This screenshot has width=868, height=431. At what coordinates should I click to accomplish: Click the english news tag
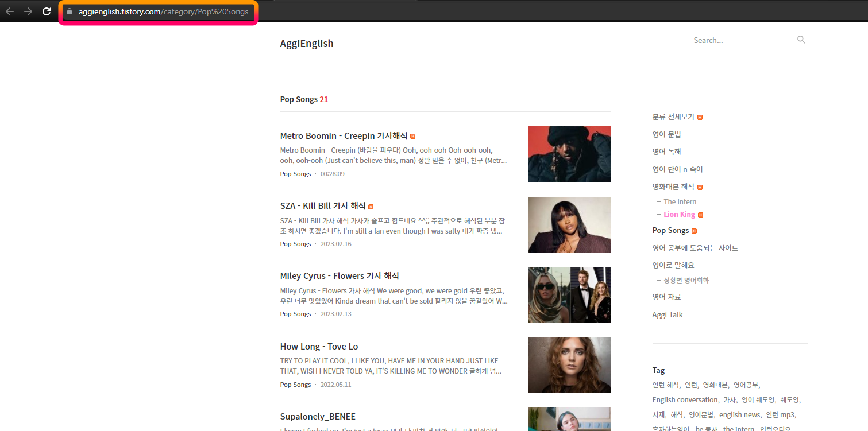pos(740,415)
